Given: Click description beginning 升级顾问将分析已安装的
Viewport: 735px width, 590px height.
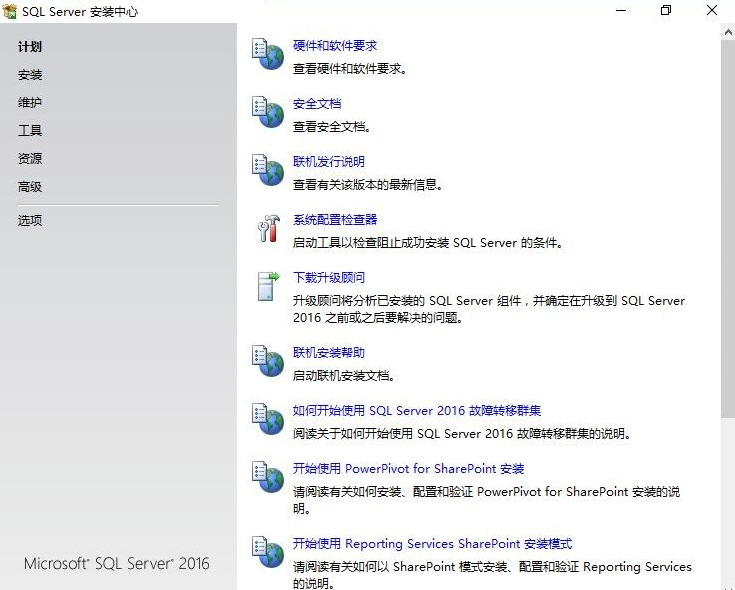Looking at the screenshot, I should 489,309.
